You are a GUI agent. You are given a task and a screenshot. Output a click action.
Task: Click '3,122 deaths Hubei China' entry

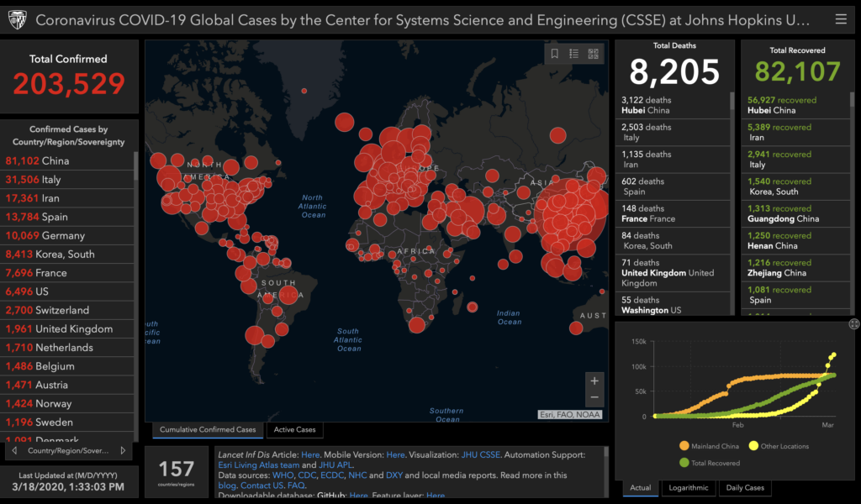pos(673,105)
